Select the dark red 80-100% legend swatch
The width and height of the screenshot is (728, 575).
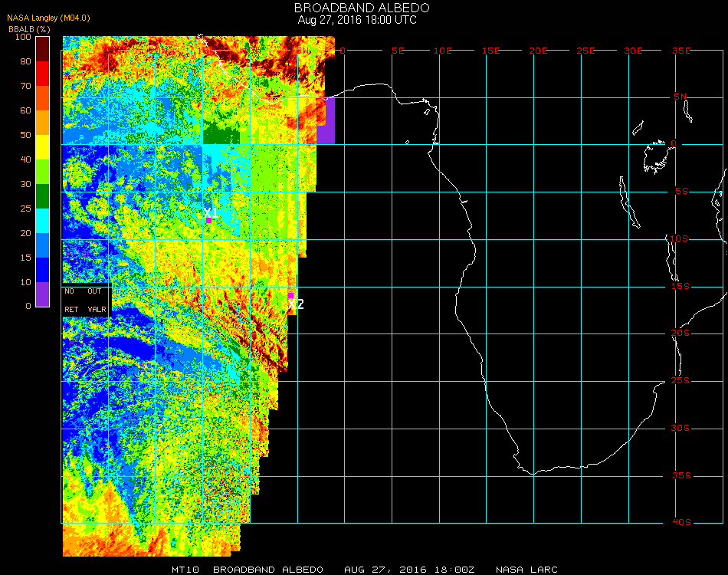[x=43, y=49]
